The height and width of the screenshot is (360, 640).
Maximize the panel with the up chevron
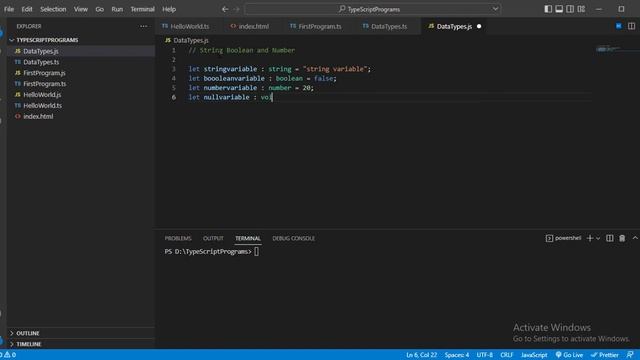635,238
